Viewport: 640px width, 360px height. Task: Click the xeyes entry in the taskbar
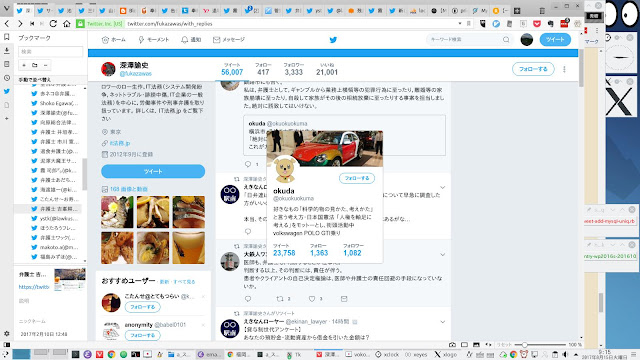click(x=416, y=354)
